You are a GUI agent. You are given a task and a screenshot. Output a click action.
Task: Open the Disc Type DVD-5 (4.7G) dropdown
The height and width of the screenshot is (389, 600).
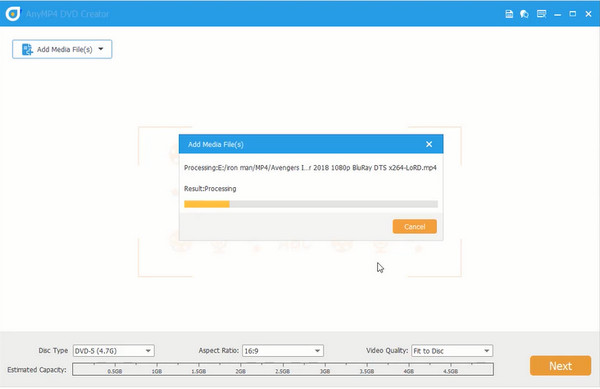tap(114, 351)
